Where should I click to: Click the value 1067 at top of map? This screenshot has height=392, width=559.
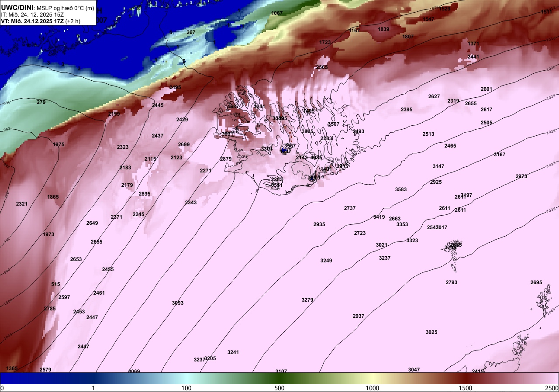pos(277,13)
